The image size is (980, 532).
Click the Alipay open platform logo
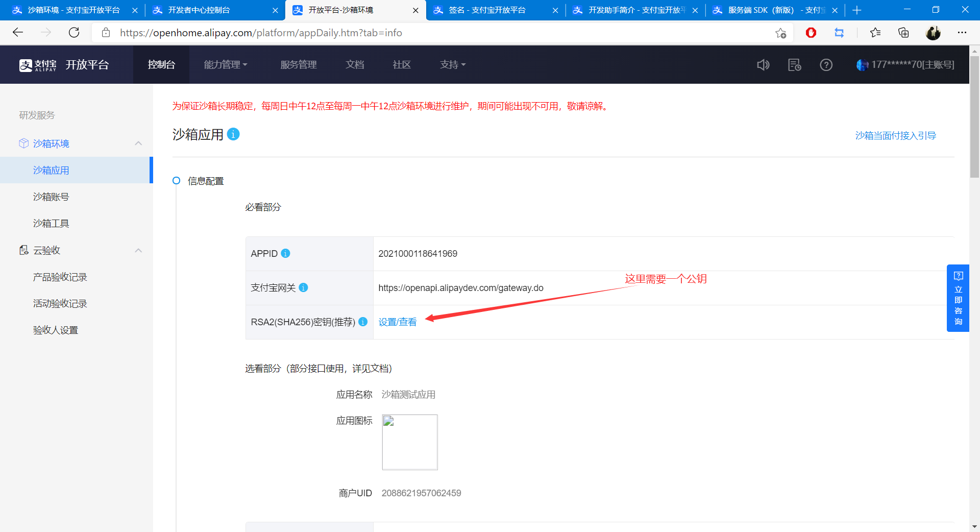click(64, 65)
